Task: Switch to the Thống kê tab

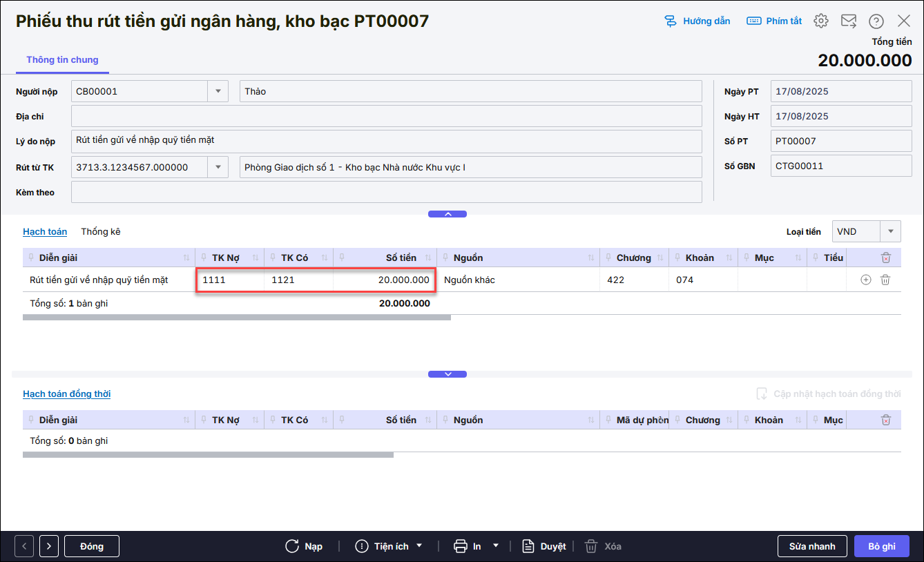Action: 101,231
